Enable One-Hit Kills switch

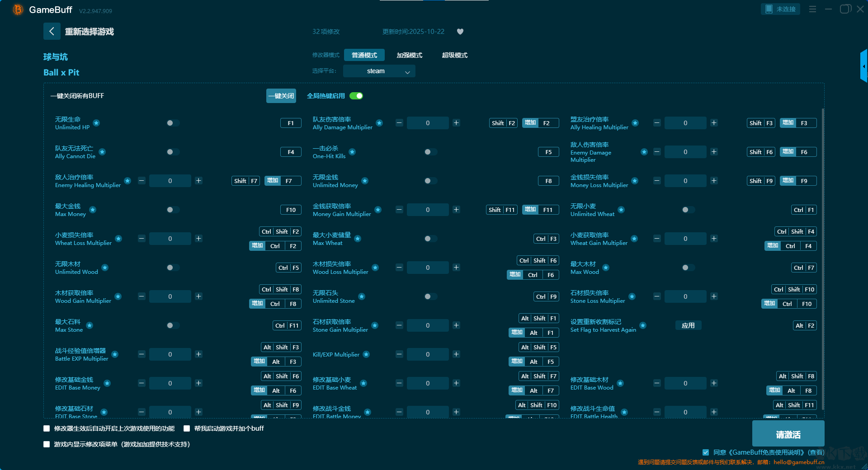point(430,152)
